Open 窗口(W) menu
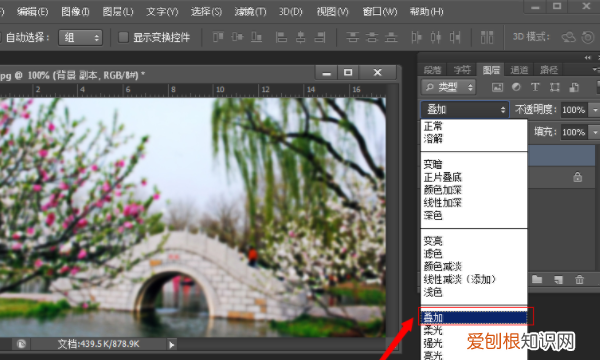The width and height of the screenshot is (600, 360). (380, 11)
